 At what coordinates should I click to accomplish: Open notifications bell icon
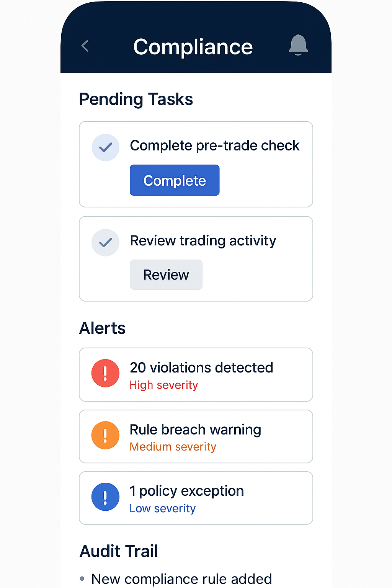pyautogui.click(x=298, y=45)
